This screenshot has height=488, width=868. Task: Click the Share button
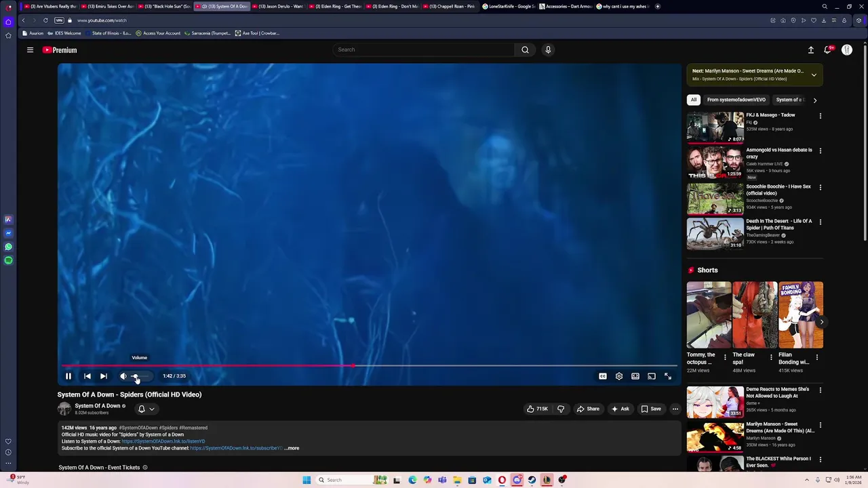(588, 409)
